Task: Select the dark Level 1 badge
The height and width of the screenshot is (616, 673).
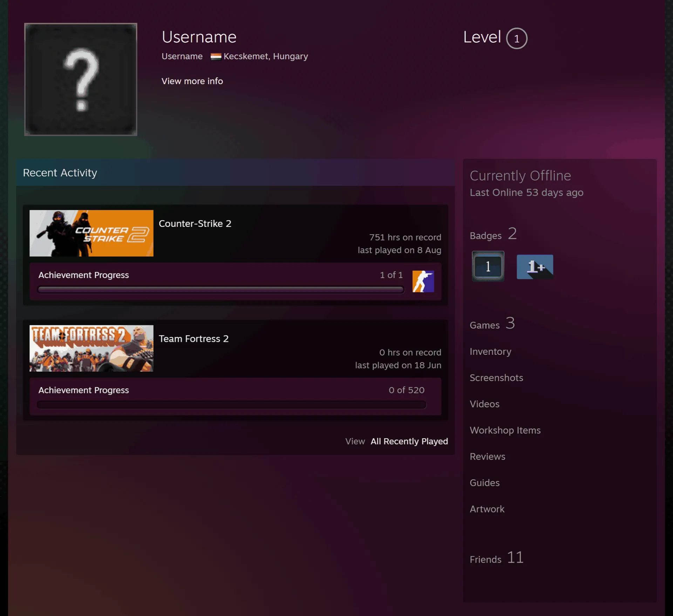Action: 488,266
